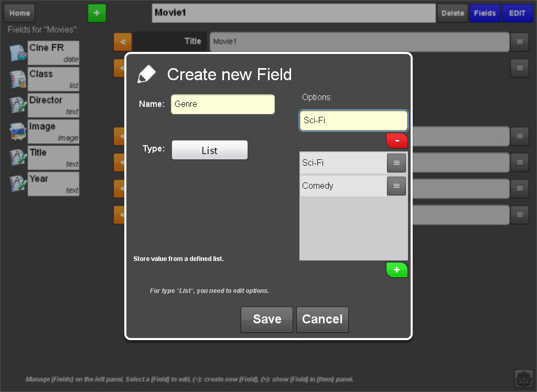Switch to EDIT mode
The height and width of the screenshot is (392, 537).
pos(517,13)
